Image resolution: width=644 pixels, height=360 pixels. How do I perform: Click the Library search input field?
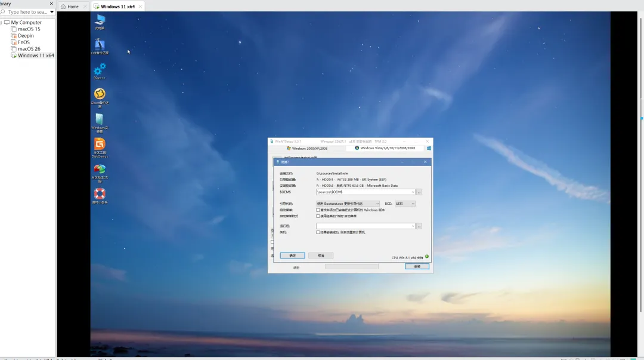tap(27, 12)
